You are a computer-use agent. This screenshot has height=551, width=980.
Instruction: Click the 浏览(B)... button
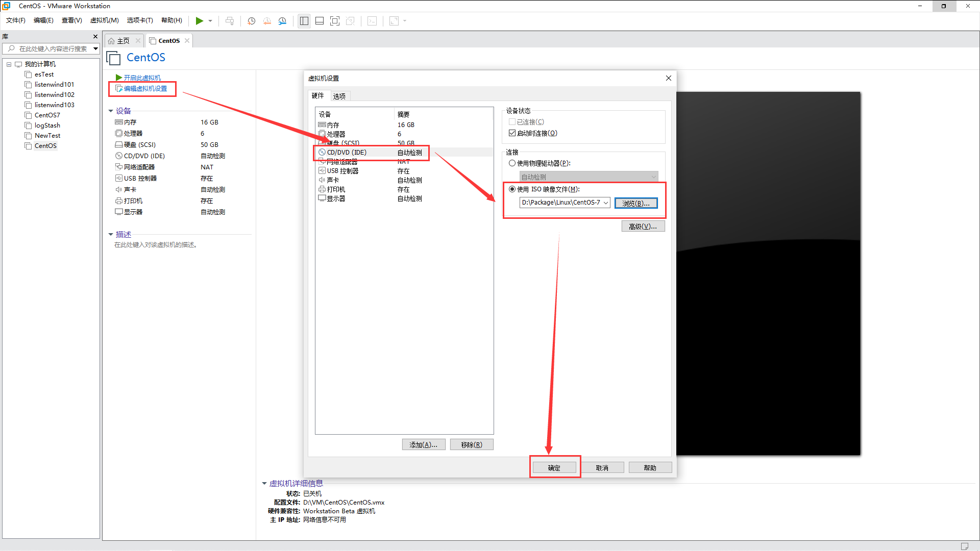pos(635,203)
